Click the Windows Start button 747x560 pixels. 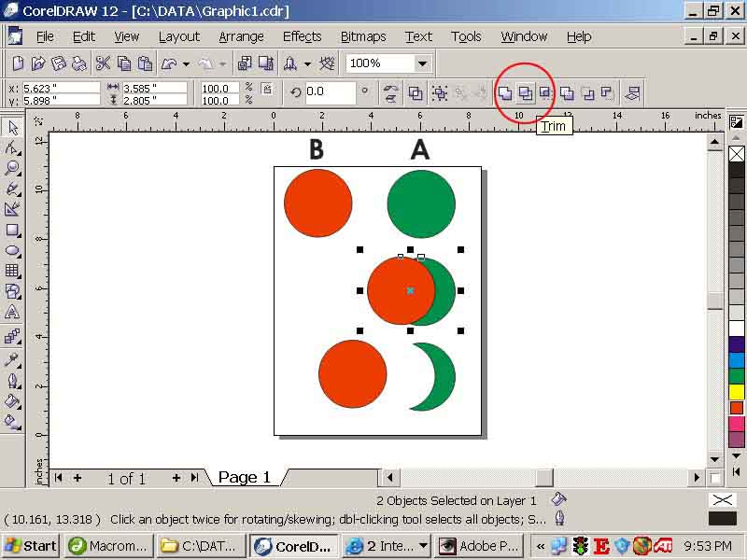pyautogui.click(x=32, y=546)
